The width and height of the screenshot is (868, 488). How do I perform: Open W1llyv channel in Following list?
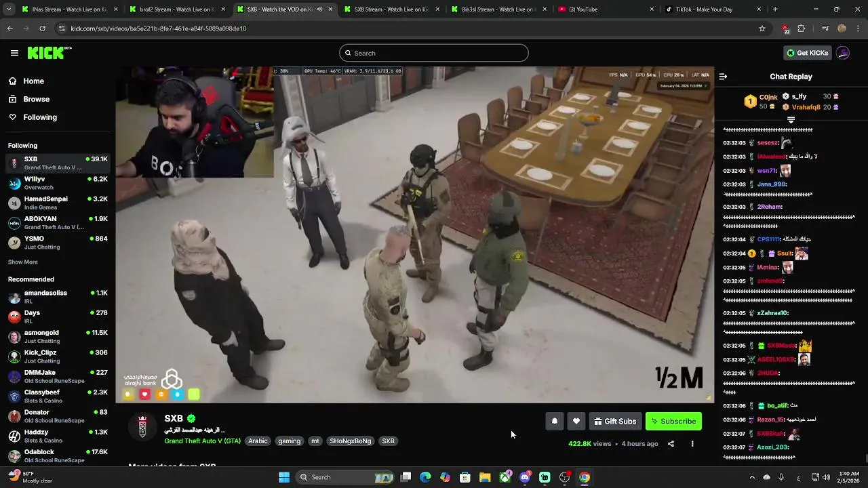(x=58, y=183)
